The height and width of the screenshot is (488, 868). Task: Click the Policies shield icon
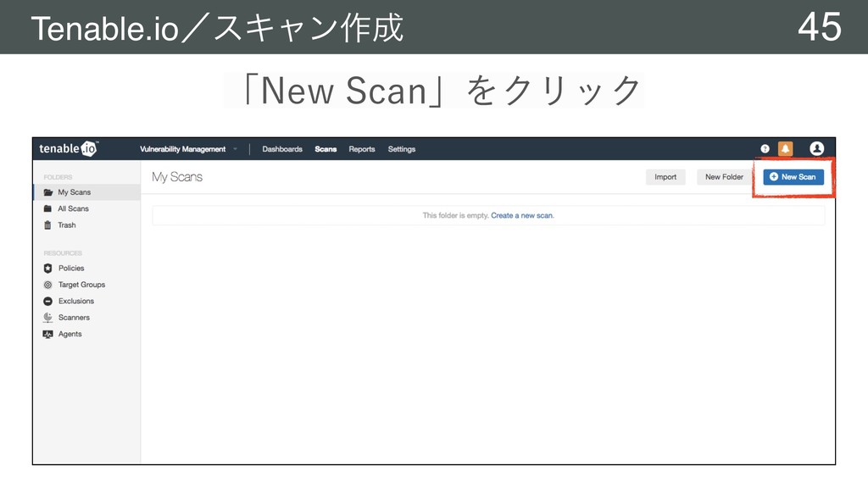click(47, 269)
